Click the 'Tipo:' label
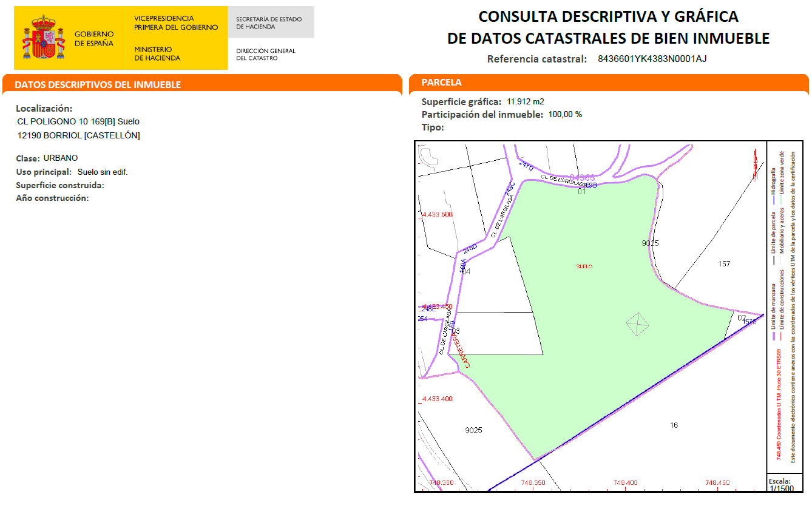The image size is (812, 508). [x=433, y=127]
